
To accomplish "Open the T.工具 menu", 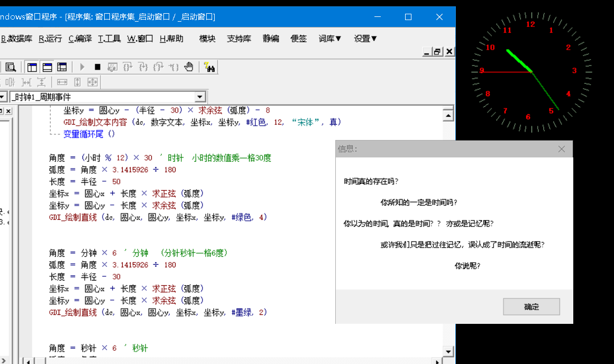I will pos(109,39).
